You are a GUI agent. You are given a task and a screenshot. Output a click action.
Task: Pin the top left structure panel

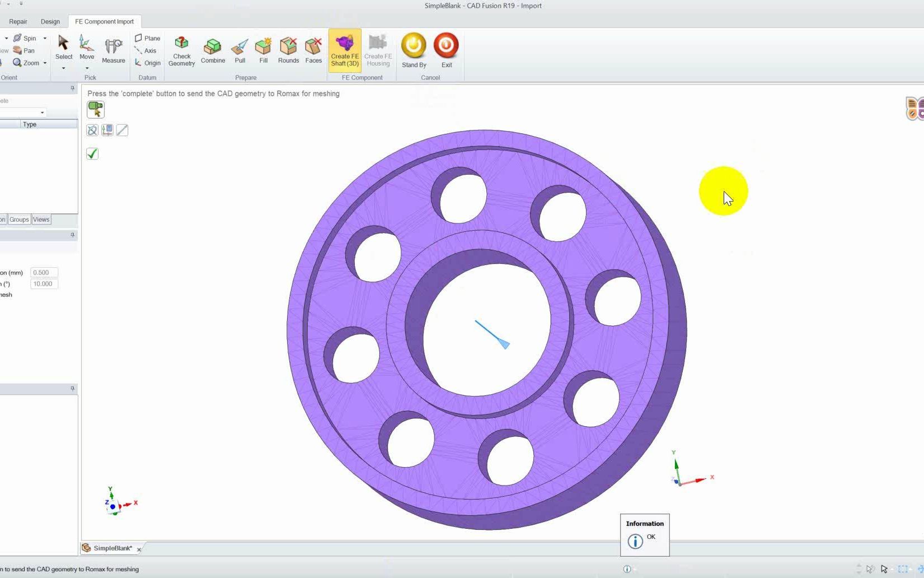[72, 88]
